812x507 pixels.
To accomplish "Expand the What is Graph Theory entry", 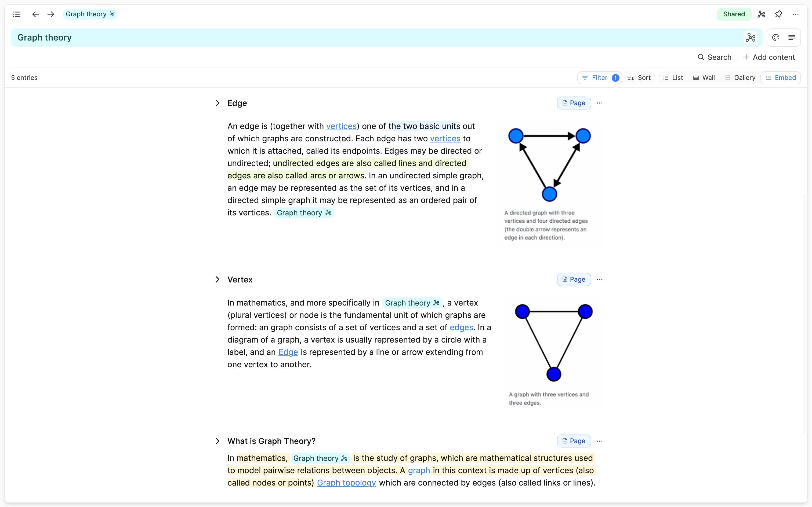I will point(218,441).
